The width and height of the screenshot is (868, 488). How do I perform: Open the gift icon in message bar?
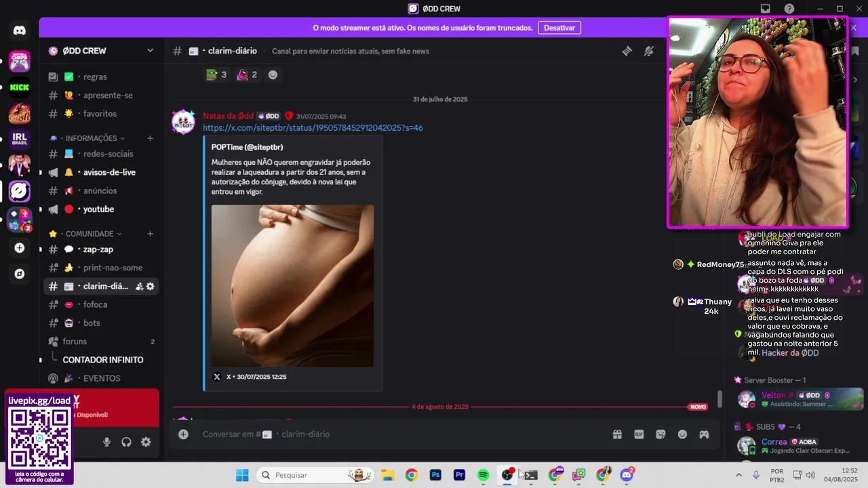pos(617,434)
